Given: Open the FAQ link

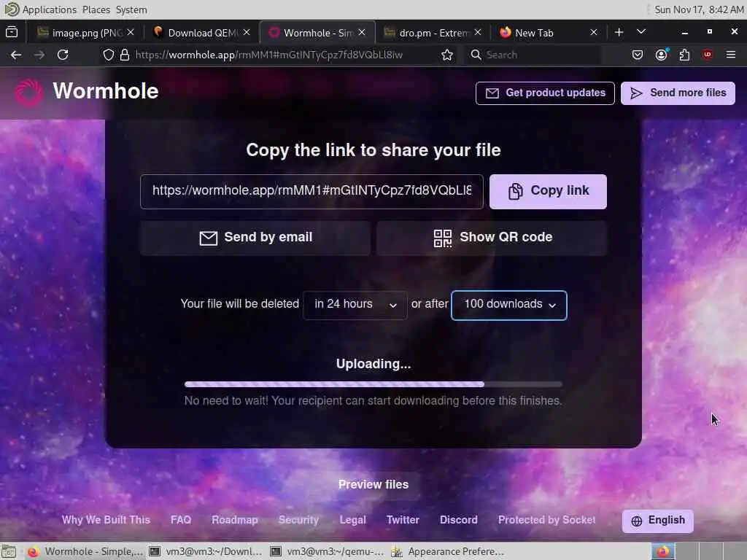Looking at the screenshot, I should coord(181,520).
